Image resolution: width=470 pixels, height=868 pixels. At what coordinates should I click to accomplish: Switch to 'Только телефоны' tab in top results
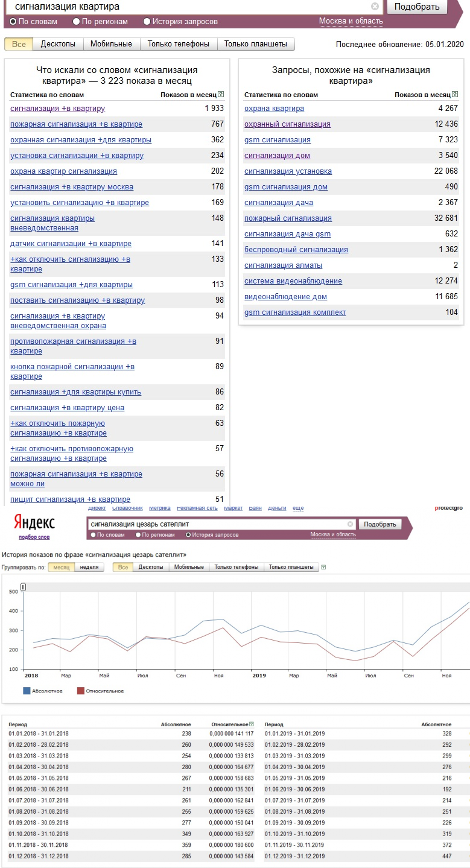pyautogui.click(x=178, y=44)
